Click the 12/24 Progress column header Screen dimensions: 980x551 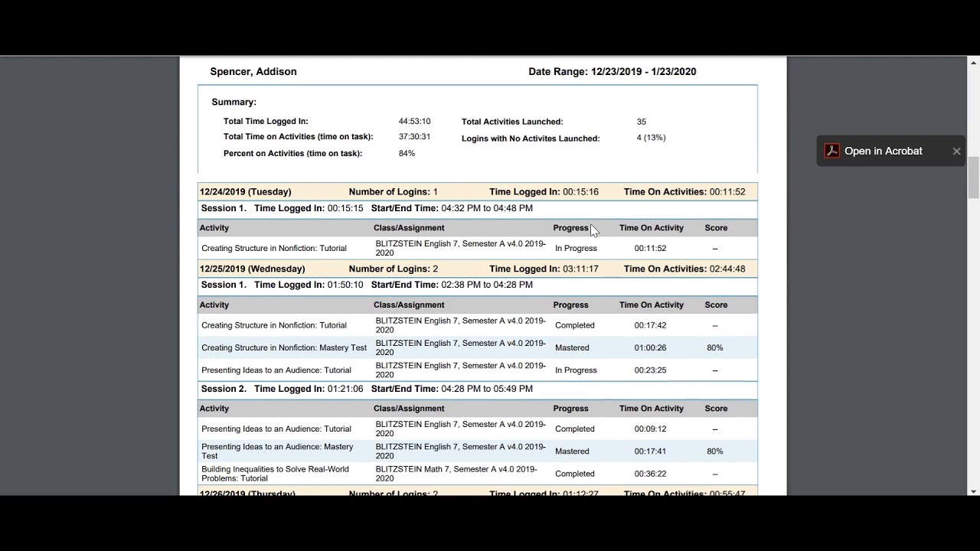(x=570, y=228)
